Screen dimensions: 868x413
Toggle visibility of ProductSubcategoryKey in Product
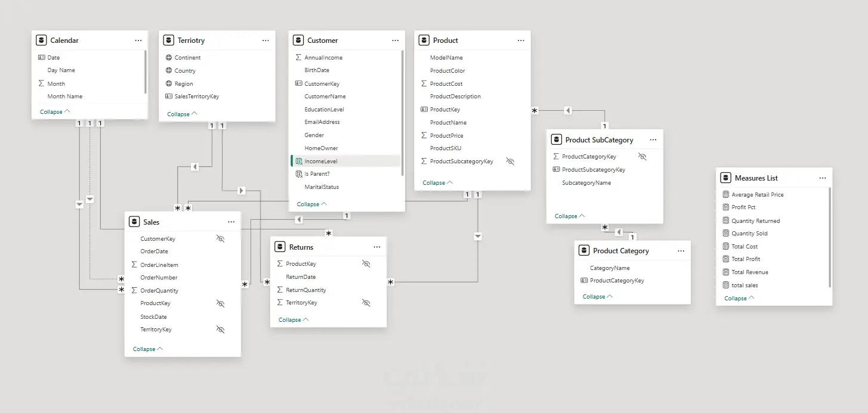coord(510,162)
